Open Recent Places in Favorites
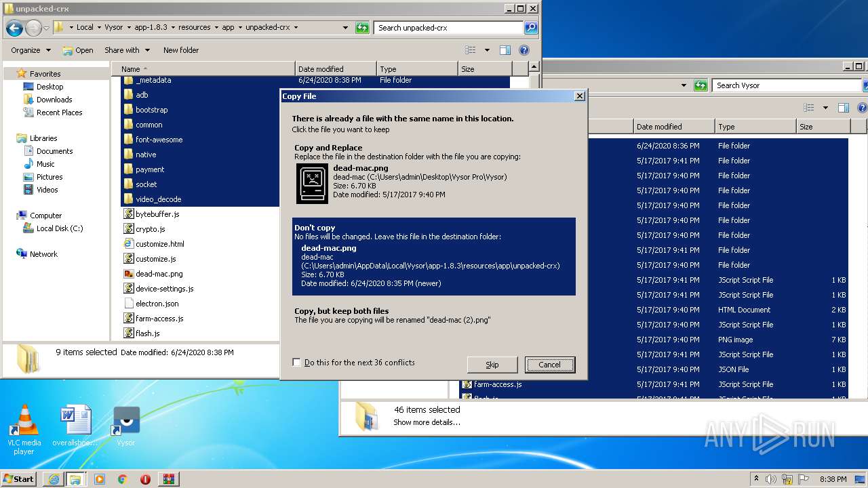The width and height of the screenshot is (868, 488). coord(59,113)
